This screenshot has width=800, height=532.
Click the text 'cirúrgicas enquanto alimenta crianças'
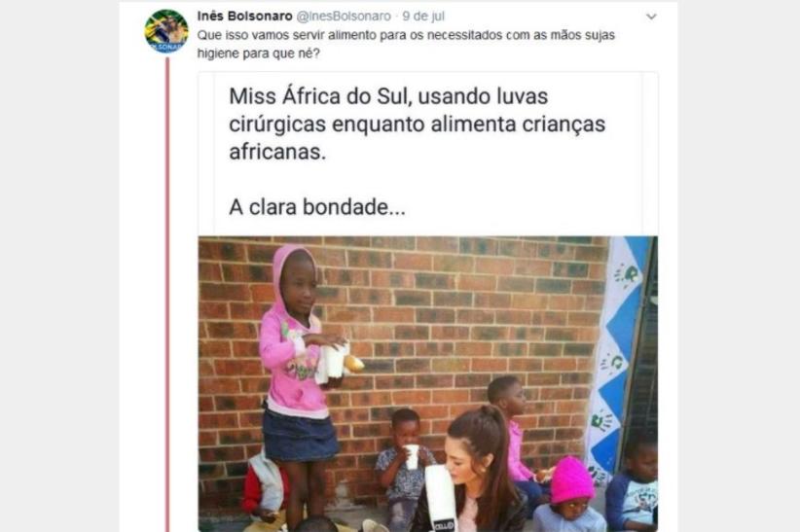(x=417, y=124)
